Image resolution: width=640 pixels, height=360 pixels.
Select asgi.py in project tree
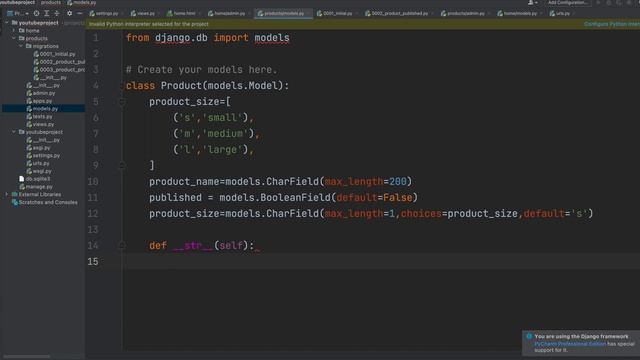[41, 148]
